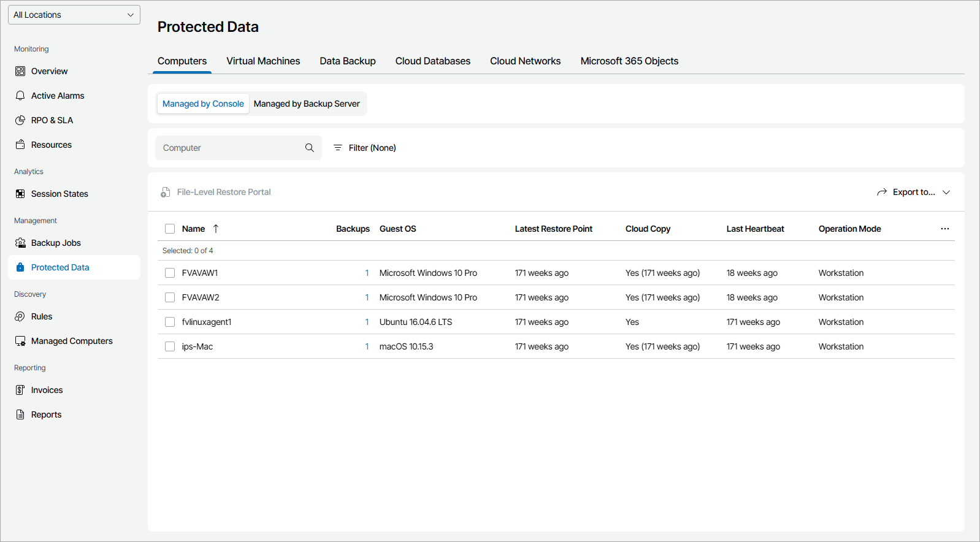Open RPO & SLA chart icon
This screenshot has width=980, height=542.
(x=20, y=120)
